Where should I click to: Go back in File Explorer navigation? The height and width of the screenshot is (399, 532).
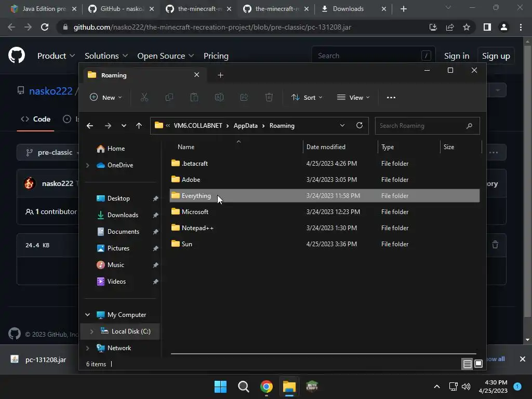coord(90,126)
